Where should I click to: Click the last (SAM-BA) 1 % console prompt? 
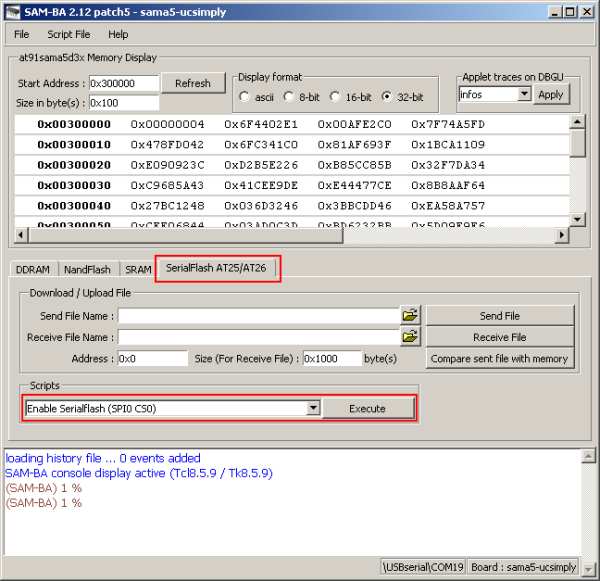pos(44,503)
